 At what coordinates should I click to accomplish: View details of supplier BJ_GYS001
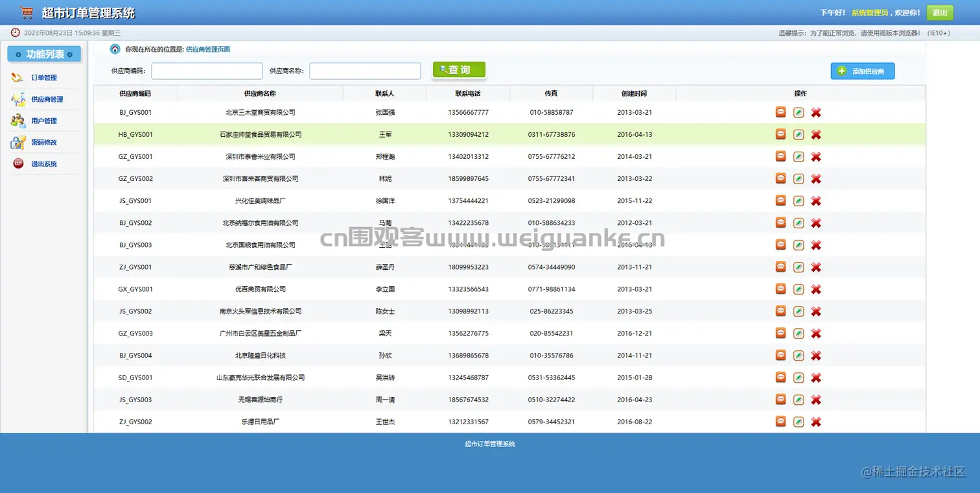pos(781,112)
